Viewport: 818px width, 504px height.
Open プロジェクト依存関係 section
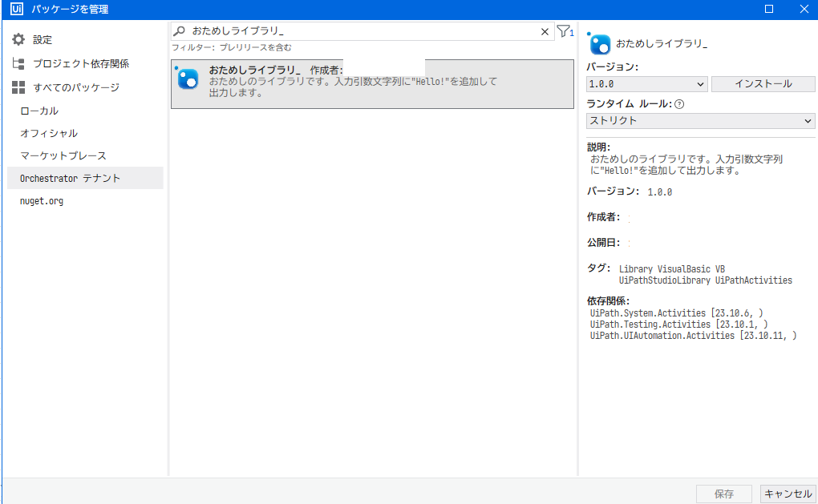(x=81, y=63)
